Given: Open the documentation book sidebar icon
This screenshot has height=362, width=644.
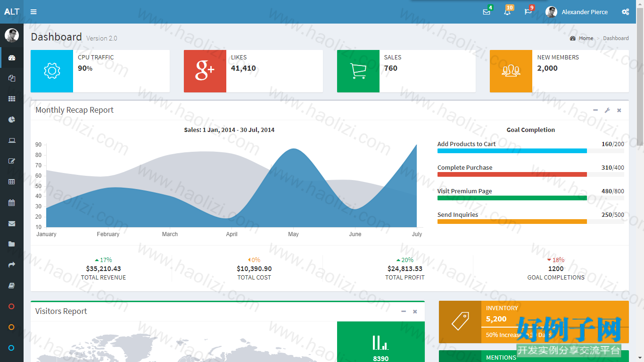Looking at the screenshot, I should (x=12, y=286).
